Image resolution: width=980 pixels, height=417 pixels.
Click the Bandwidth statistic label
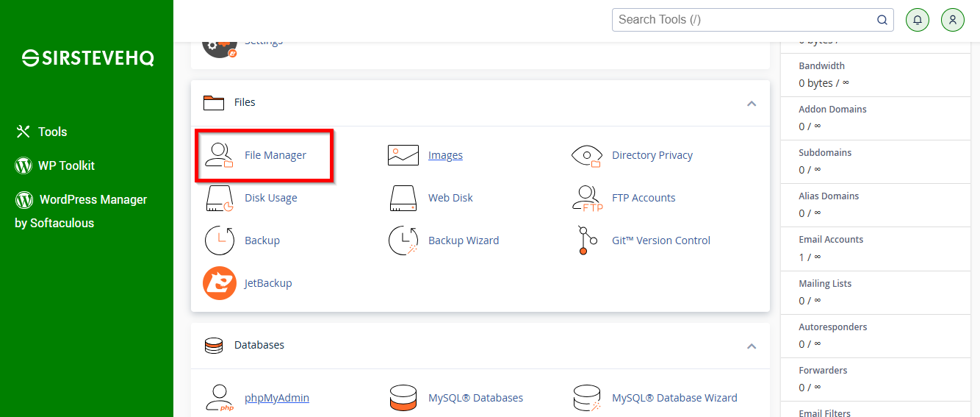click(822, 66)
